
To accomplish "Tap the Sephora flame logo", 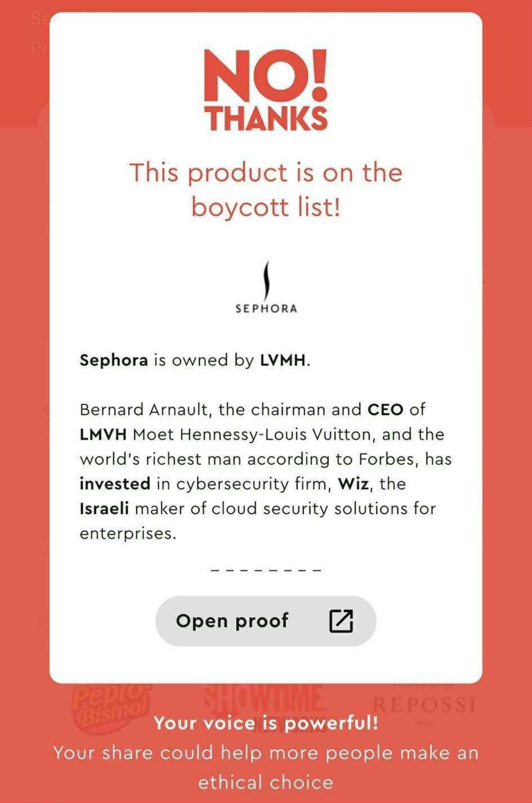I will point(266,279).
